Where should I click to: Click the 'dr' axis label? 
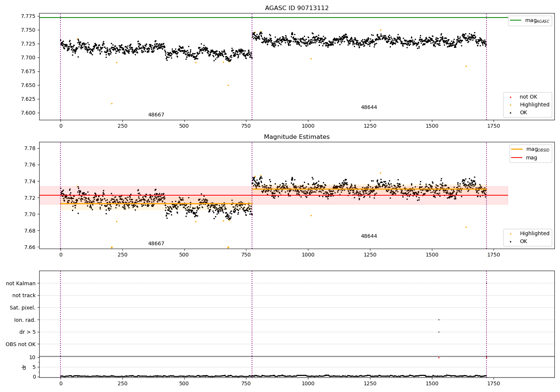[x=24, y=367]
